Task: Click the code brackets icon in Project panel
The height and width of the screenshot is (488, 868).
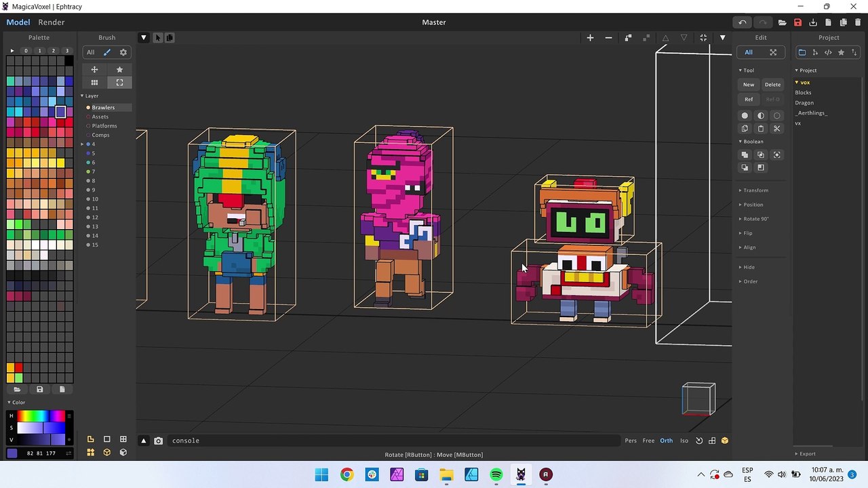Action: pos(828,52)
